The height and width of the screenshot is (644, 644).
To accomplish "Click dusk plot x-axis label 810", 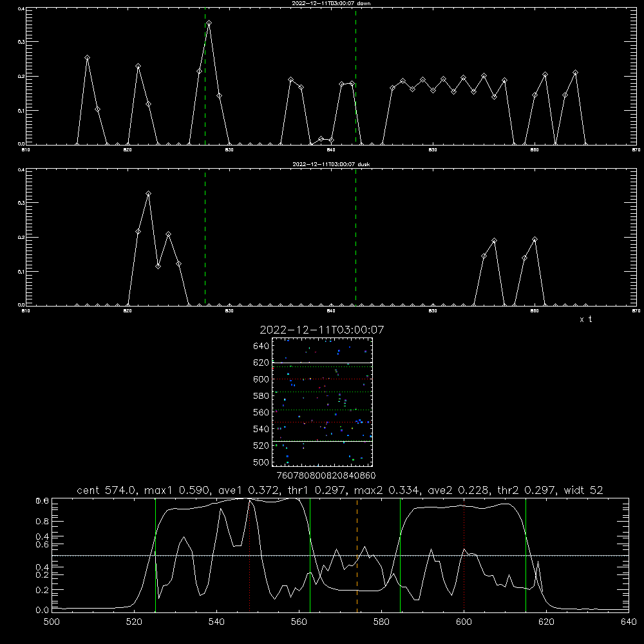I will click(26, 311).
